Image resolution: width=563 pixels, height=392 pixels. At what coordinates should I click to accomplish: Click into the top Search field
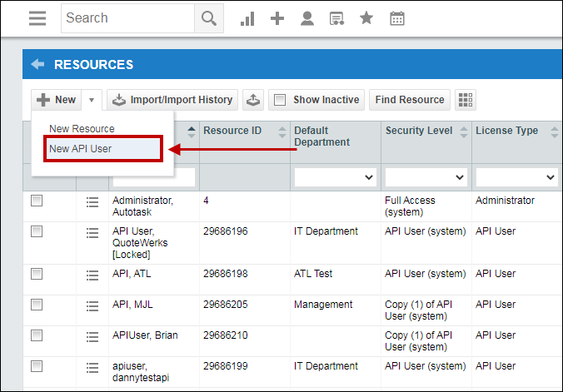click(x=127, y=18)
